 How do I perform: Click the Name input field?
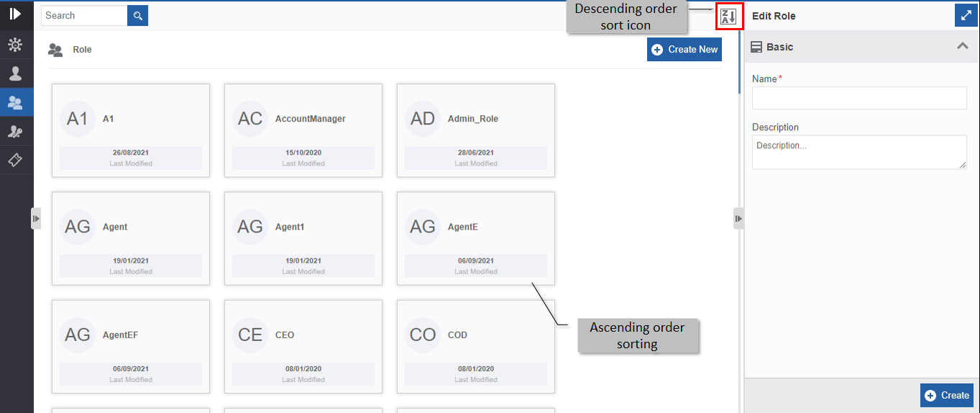859,98
